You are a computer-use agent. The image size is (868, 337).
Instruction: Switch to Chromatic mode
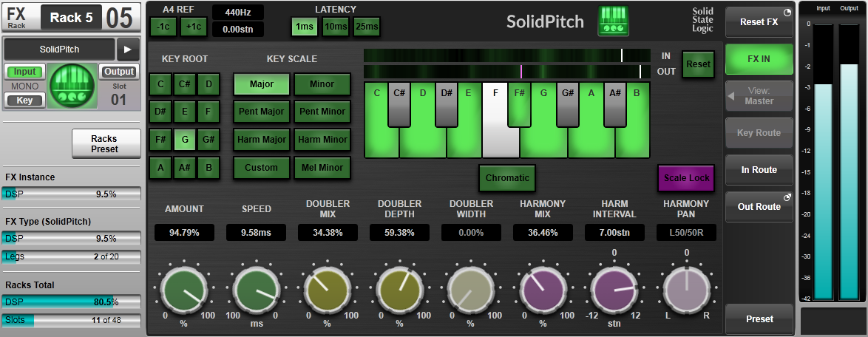point(507,178)
